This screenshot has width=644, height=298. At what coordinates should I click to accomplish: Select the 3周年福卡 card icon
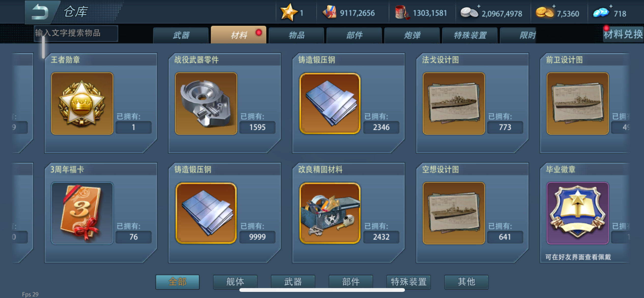coord(82,213)
